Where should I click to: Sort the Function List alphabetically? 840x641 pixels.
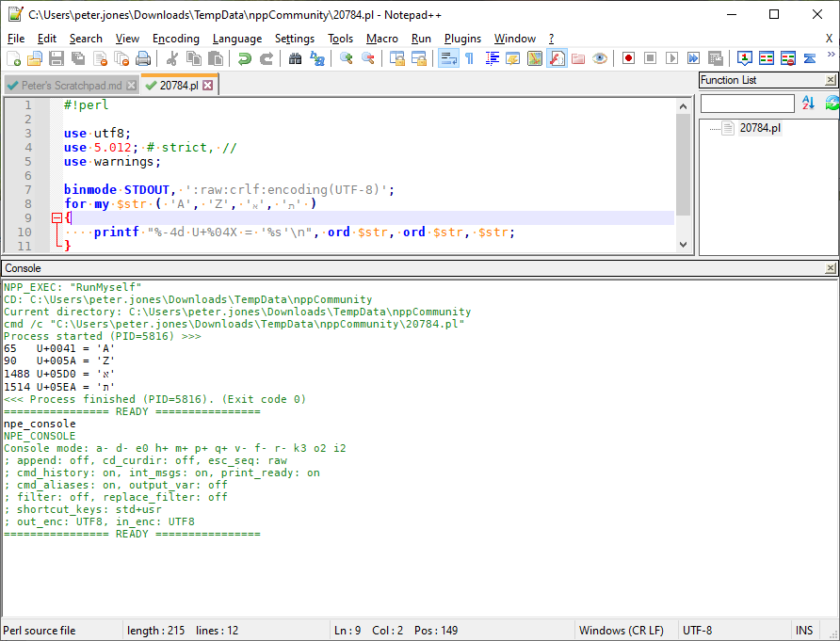click(808, 103)
